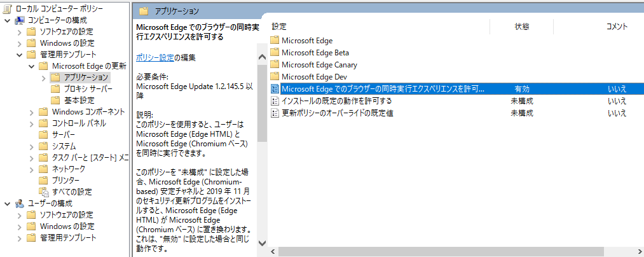This screenshot has width=644, height=257.
Task: Click horizontal scrollbar left arrow in settings list
Action: [273, 251]
